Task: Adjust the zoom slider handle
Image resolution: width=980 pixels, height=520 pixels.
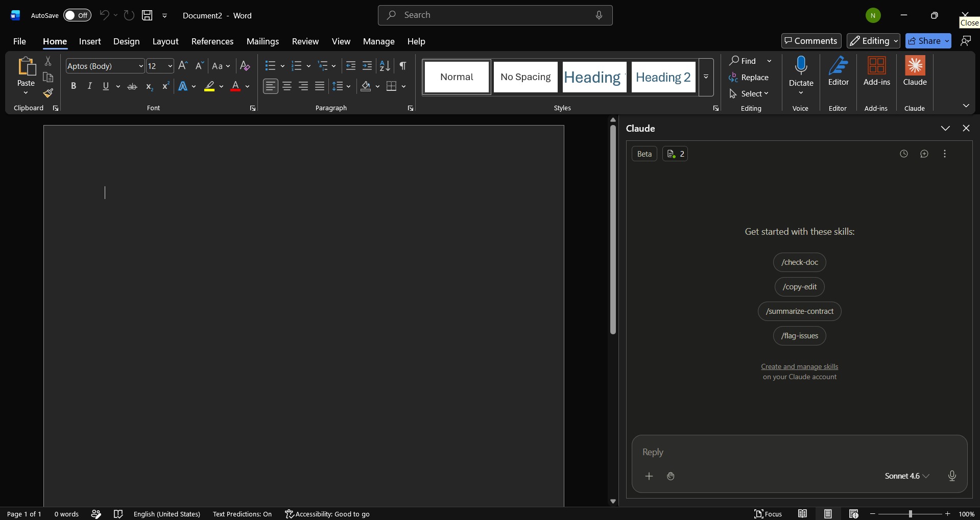Action: point(910,514)
